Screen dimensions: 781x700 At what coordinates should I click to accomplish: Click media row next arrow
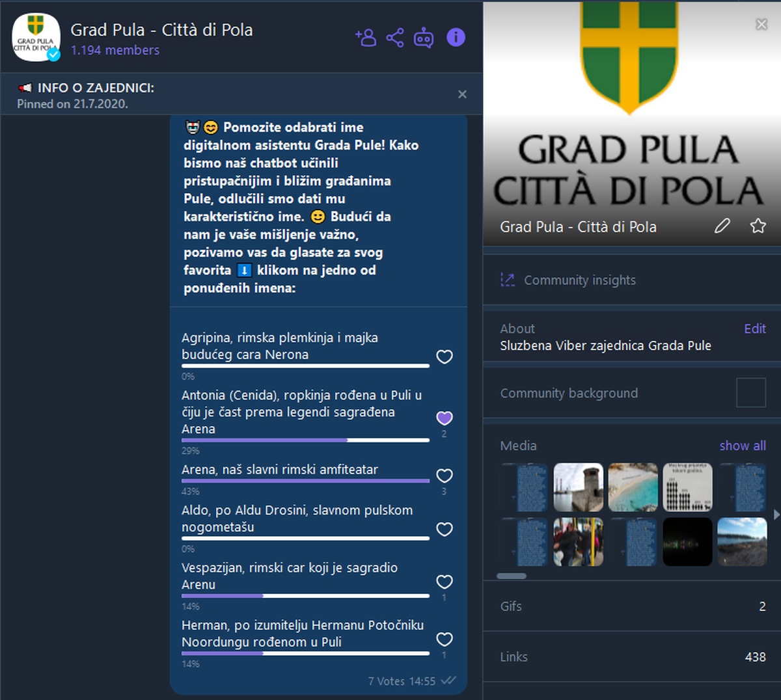click(x=776, y=515)
